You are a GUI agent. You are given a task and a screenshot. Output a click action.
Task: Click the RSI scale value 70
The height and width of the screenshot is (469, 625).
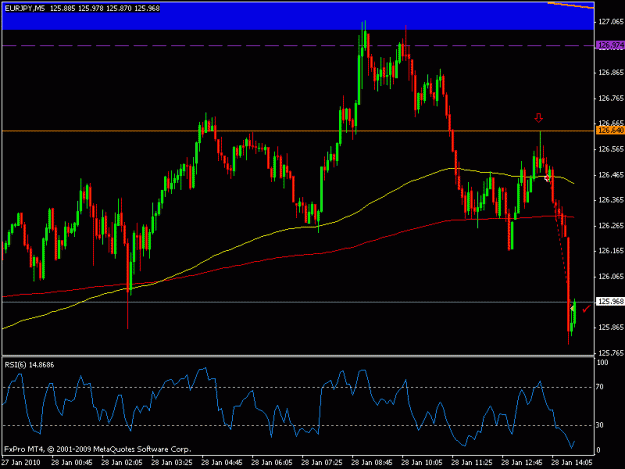click(x=600, y=387)
